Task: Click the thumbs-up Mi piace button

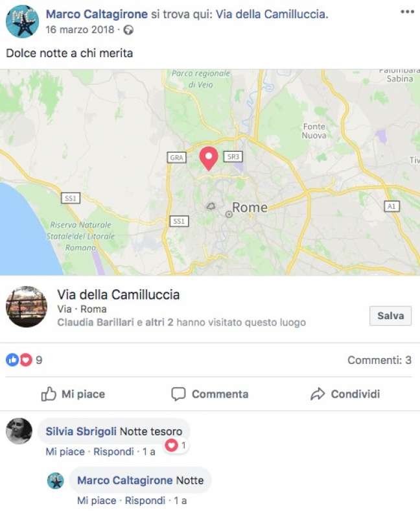Action: pos(73,394)
